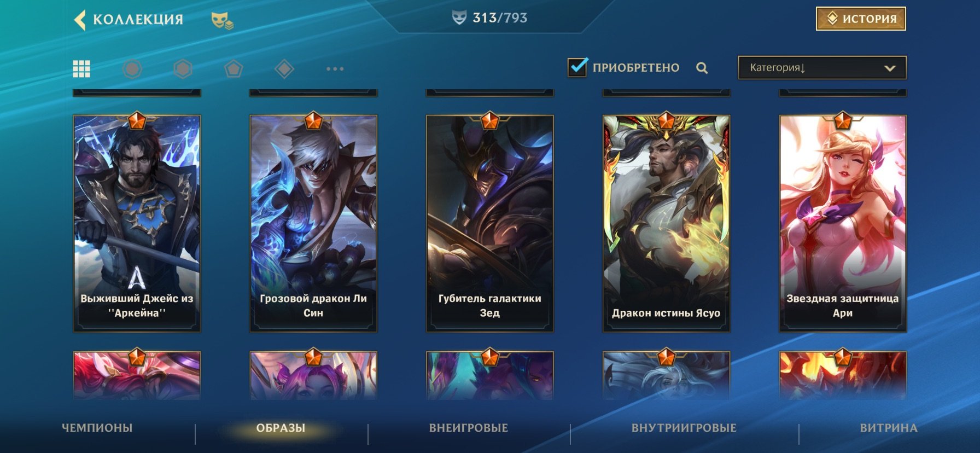
Task: Uncheck the Приобретено checkbox
Action: (x=577, y=67)
